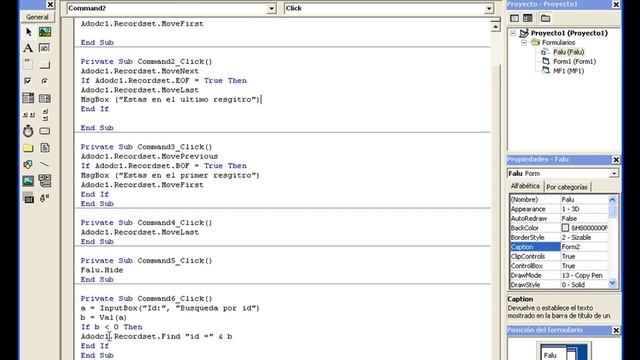Select the BorderStyle property row
Viewport: 640px width, 360px height.
(x=559, y=238)
